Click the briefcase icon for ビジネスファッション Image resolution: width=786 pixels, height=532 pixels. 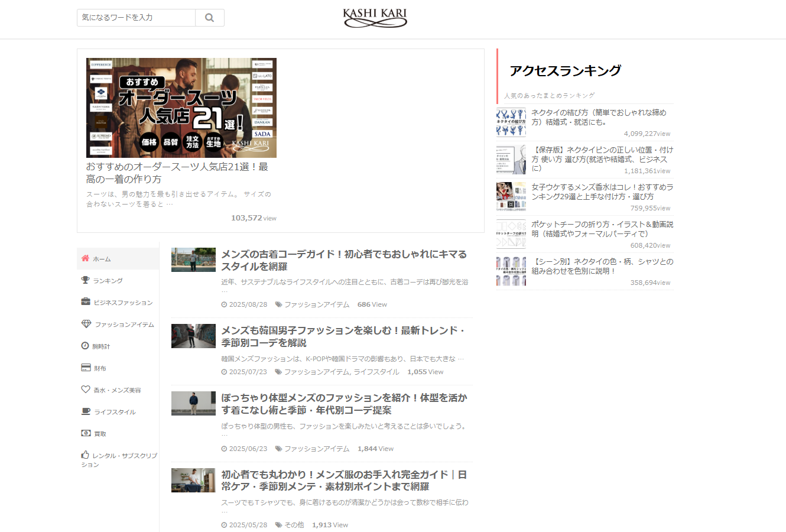(x=86, y=301)
